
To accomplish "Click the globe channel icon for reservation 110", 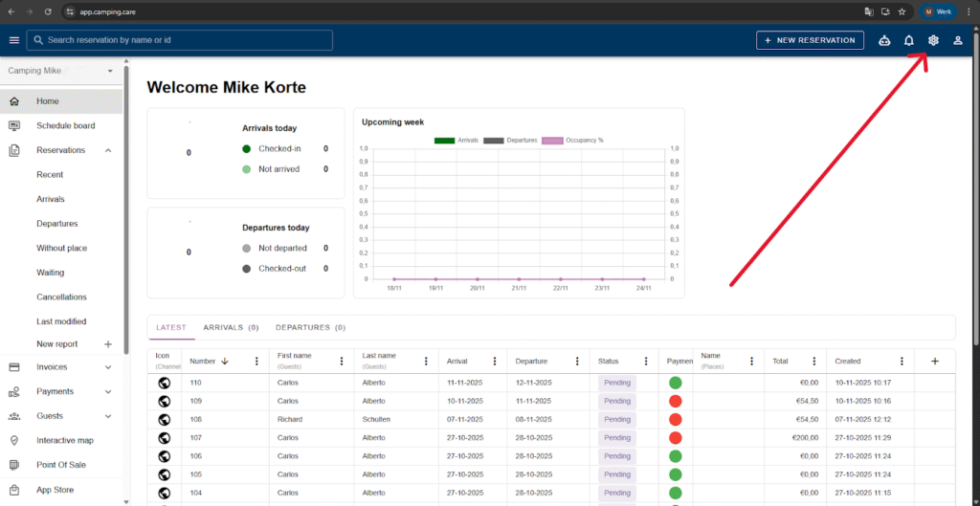I will tap(164, 383).
